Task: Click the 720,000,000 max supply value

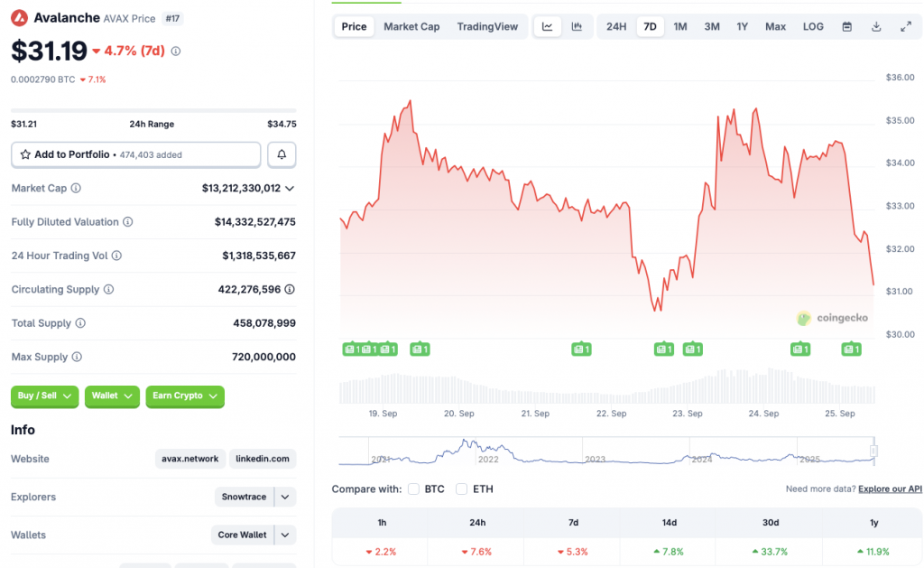Action: 264,357
